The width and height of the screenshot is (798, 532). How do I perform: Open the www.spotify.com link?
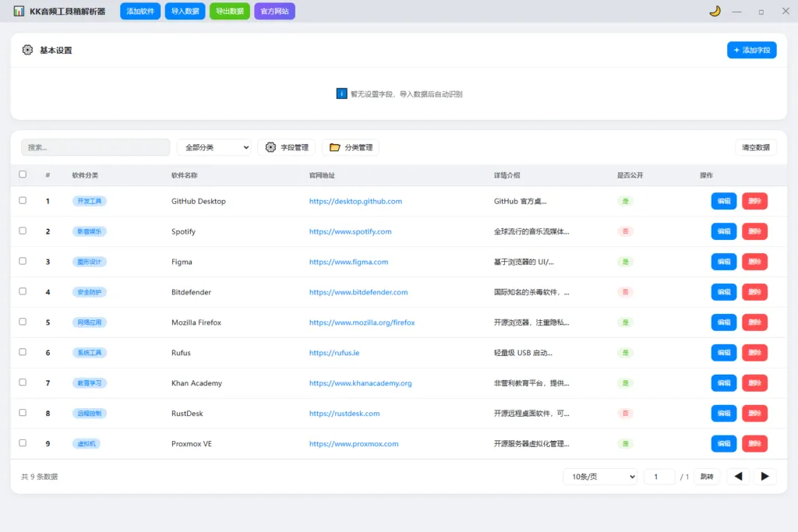[351, 231]
